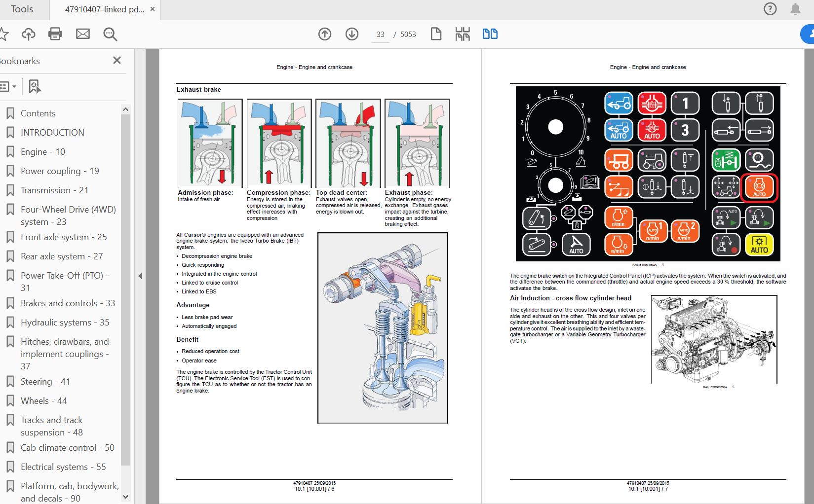Click the Advantage heading text
The width and height of the screenshot is (814, 504).
click(193, 305)
